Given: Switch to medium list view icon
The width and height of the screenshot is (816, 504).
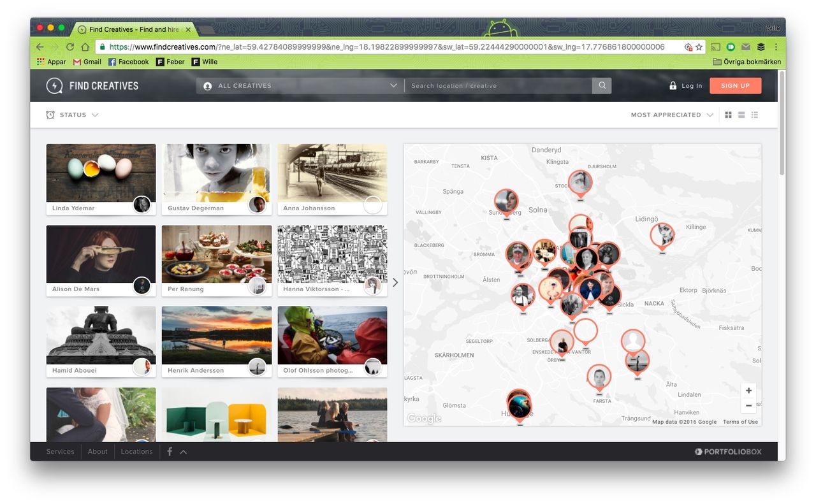Looking at the screenshot, I should click(x=741, y=115).
